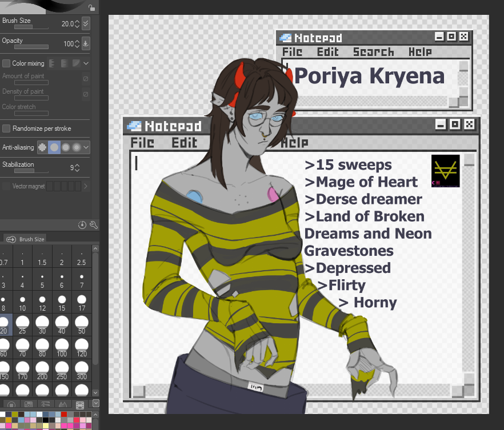This screenshot has width=504, height=430.
Task: Set anti-aliasing to Weak
Action: pos(54,147)
